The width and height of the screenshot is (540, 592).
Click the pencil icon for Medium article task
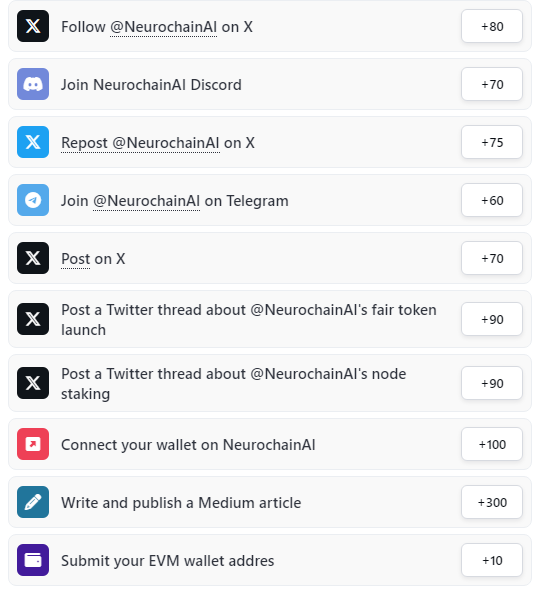click(33, 502)
